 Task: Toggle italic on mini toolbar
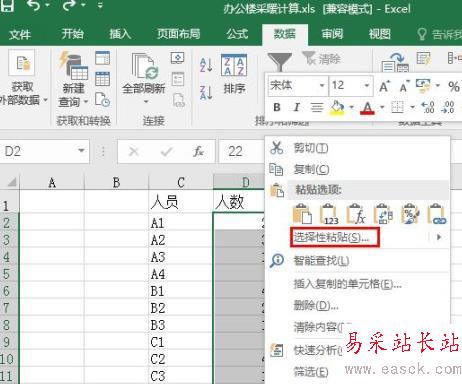click(x=296, y=107)
